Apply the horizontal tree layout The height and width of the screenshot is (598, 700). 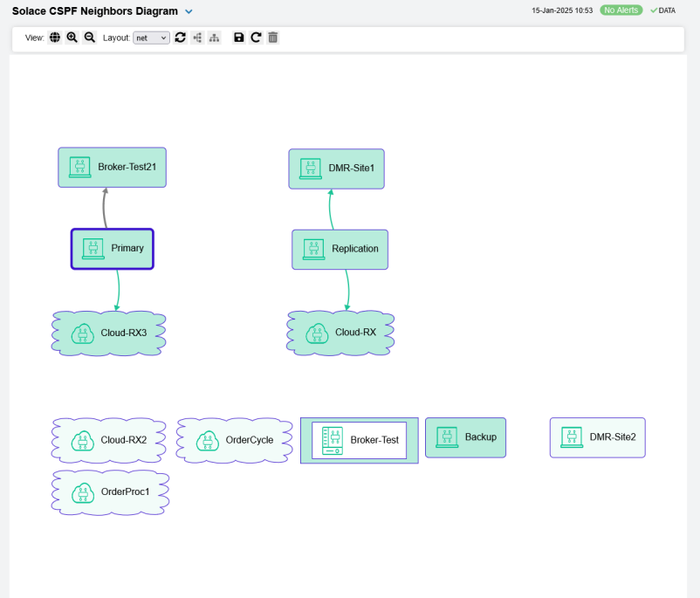196,38
